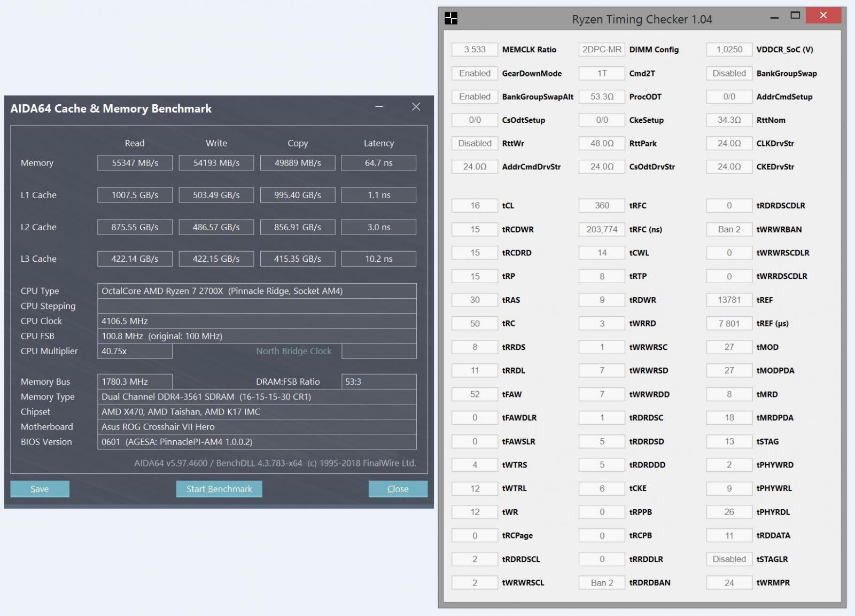The width and height of the screenshot is (855, 616).
Task: Click the tRDRDBAN value Ban 2
Action: pyautogui.click(x=602, y=582)
